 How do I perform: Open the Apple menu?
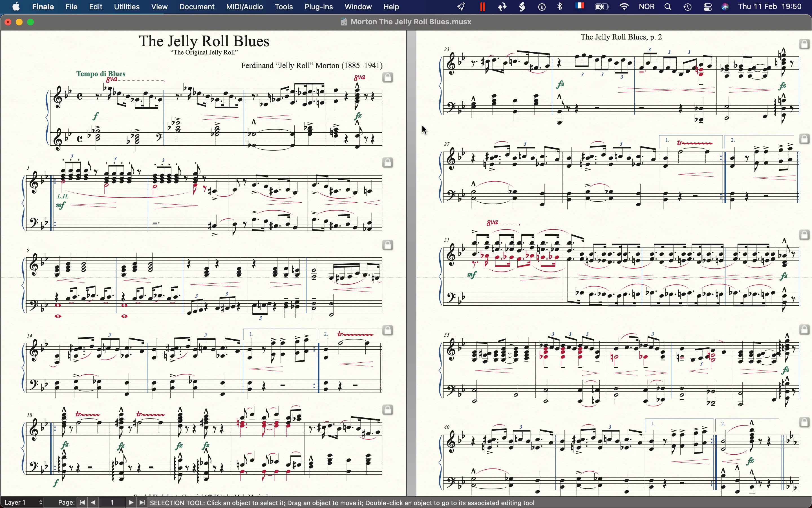coord(16,7)
